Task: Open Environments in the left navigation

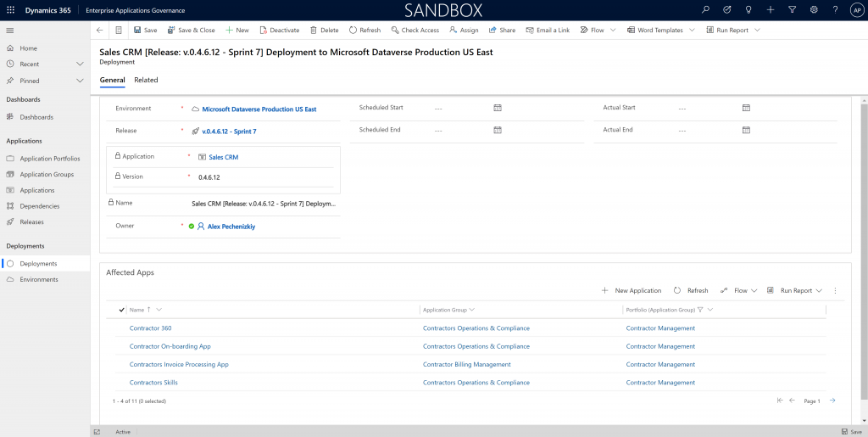Action: point(39,279)
